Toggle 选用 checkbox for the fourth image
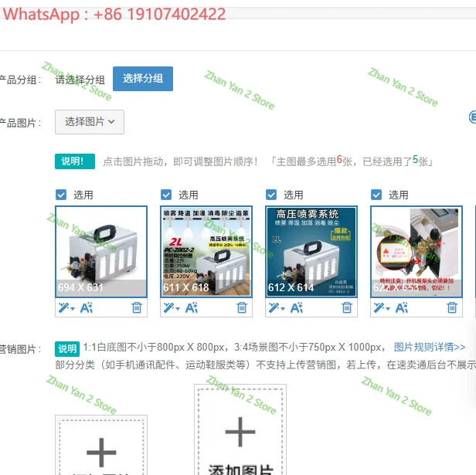Viewport: 476px width, 475px height. [376, 195]
